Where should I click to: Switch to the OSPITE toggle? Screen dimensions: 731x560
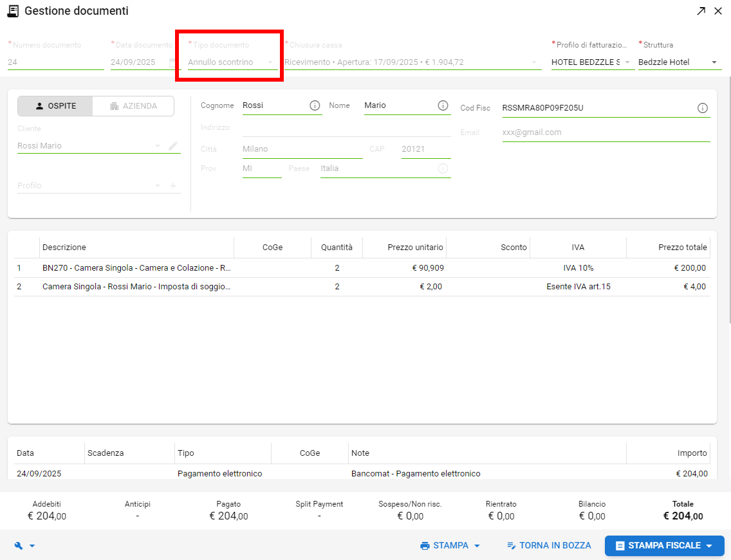pos(55,106)
